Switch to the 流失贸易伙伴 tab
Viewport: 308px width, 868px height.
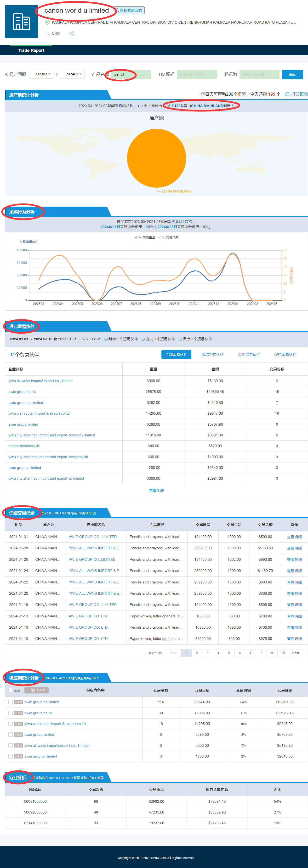(x=249, y=354)
